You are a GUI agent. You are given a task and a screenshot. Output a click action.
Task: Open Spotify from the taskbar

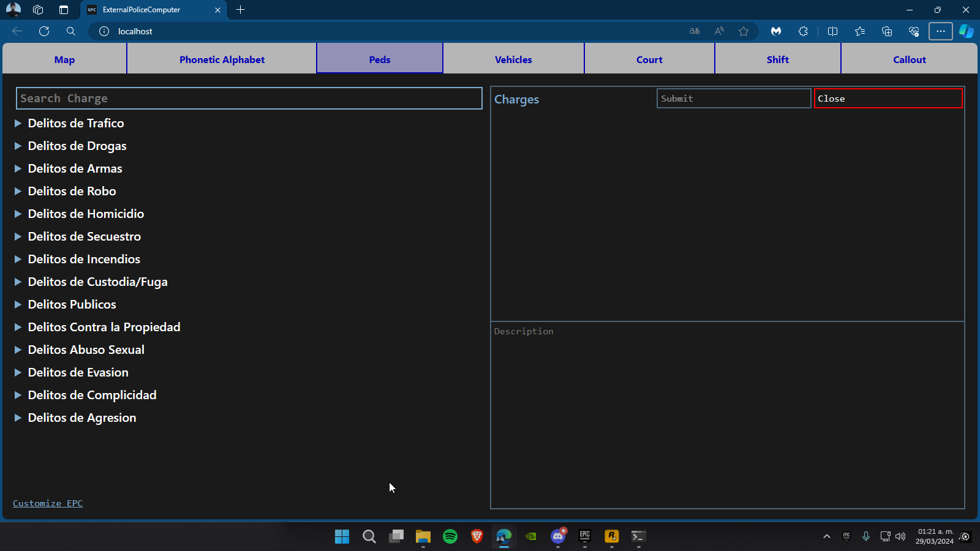(450, 536)
